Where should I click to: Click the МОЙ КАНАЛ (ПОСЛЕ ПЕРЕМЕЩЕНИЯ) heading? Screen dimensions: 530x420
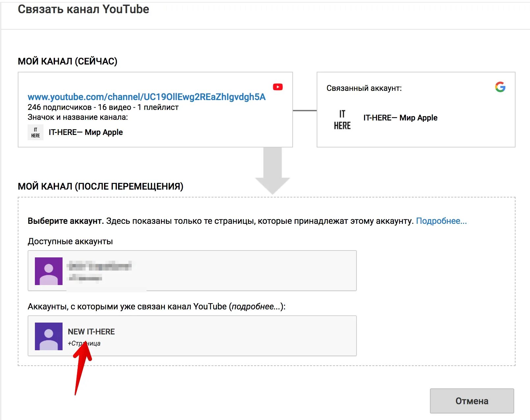tap(100, 186)
